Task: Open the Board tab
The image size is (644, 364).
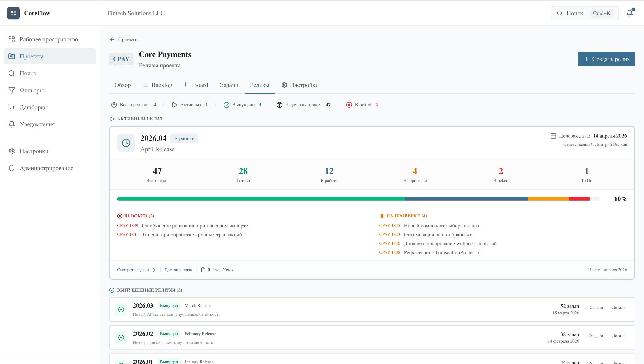Action: click(x=201, y=85)
